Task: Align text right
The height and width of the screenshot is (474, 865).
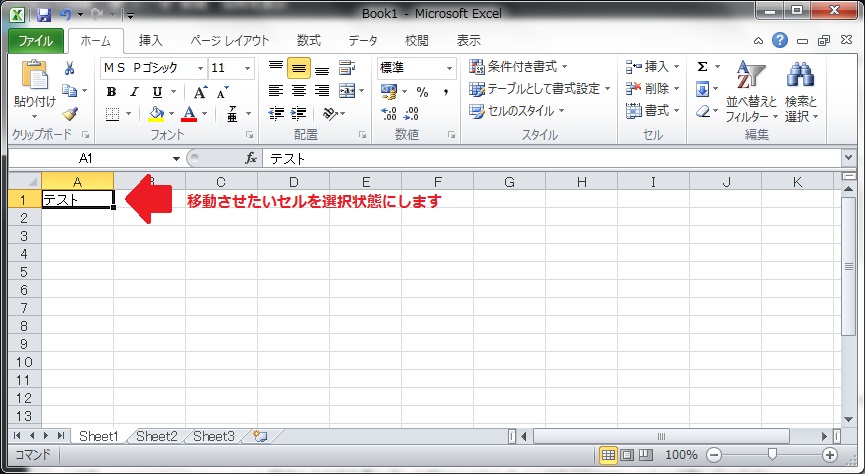Action: (322, 90)
